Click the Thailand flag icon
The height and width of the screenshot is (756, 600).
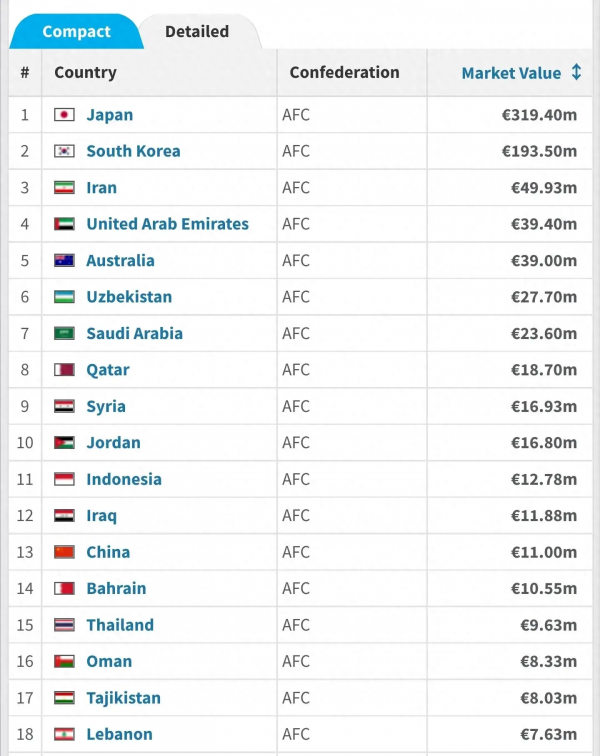click(64, 625)
